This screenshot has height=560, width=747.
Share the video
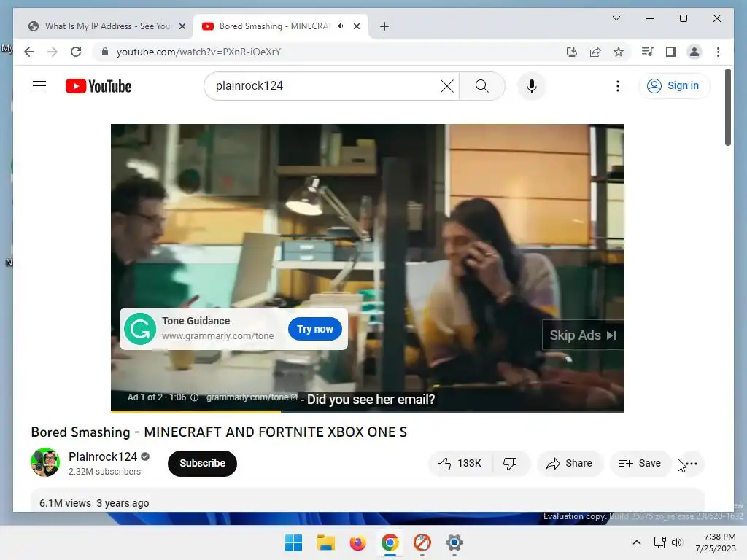[569, 463]
